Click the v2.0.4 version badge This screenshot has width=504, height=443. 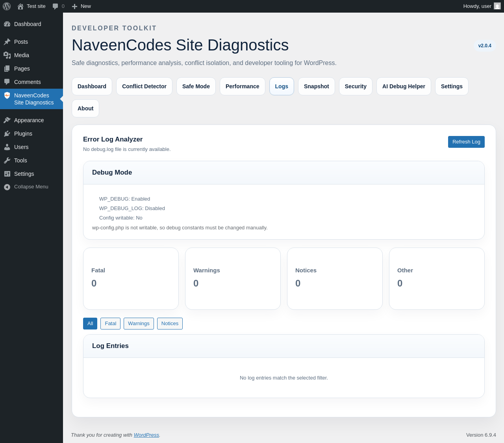click(485, 46)
